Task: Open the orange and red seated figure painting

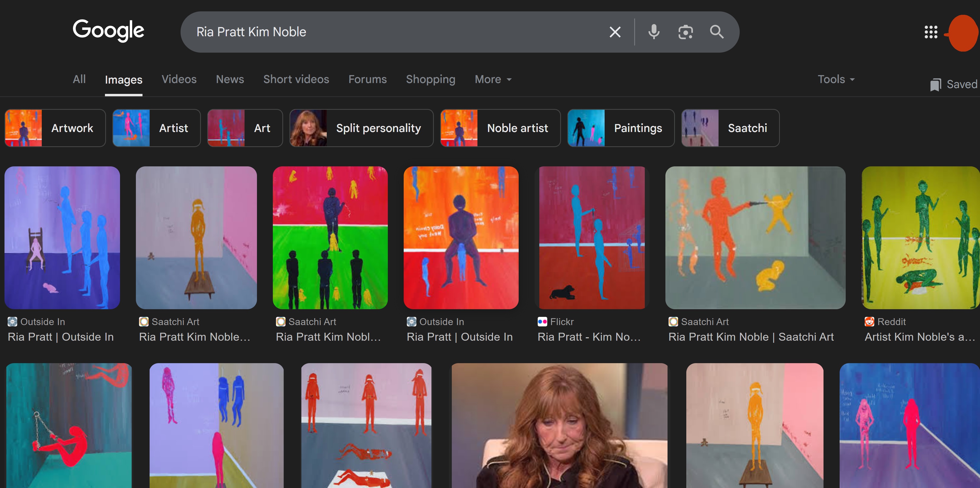Action: pyautogui.click(x=461, y=238)
